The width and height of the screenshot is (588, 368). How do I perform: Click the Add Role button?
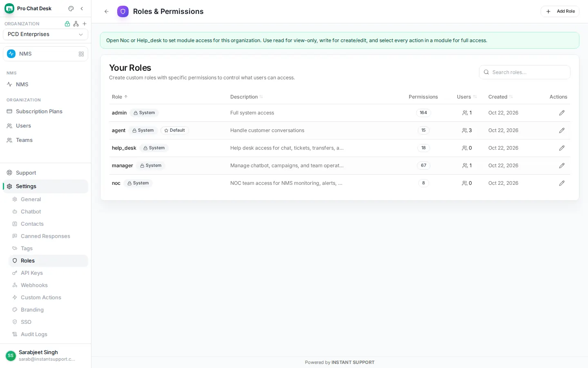[x=560, y=11]
